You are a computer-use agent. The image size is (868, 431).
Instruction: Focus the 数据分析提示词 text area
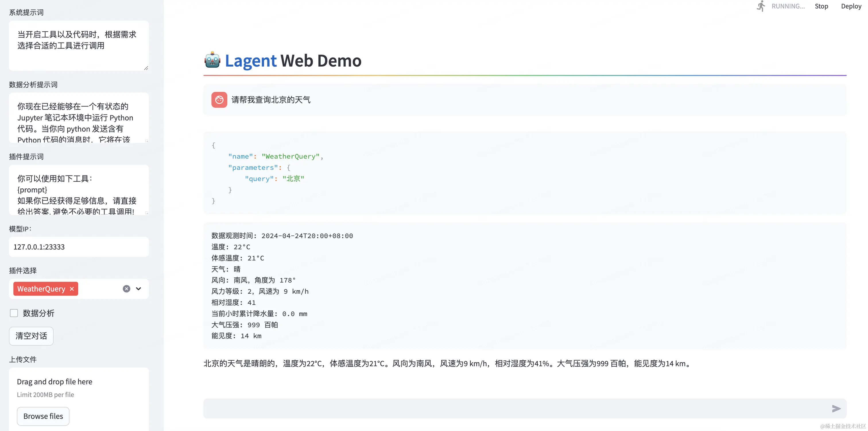79,118
